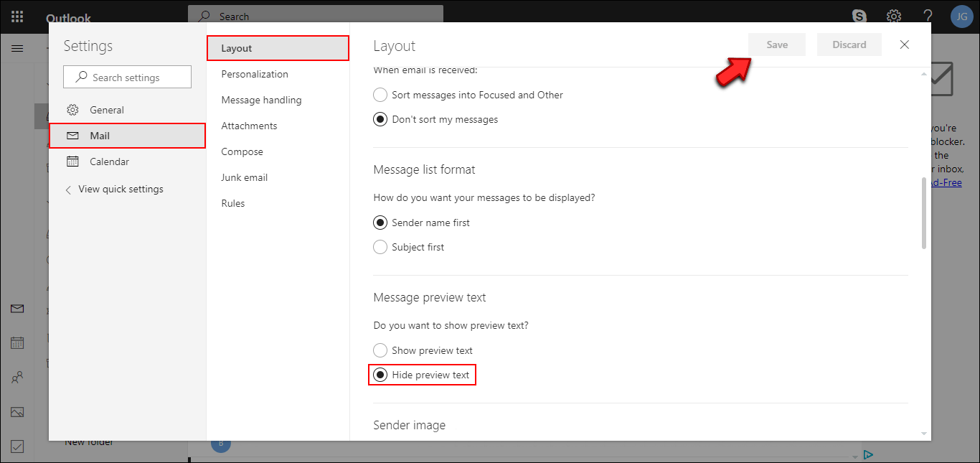980x463 pixels.
Task: Close the Settings dialog with X
Action: point(905,45)
